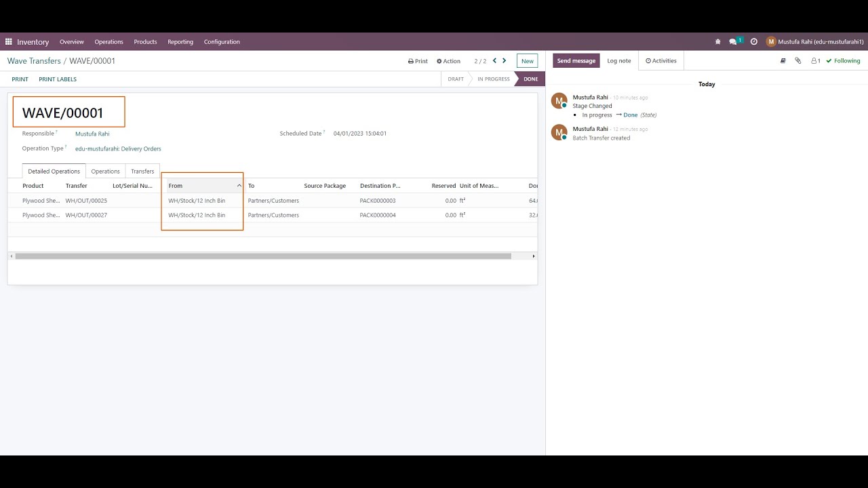Click the horizontal table scrollbar

coord(263,256)
